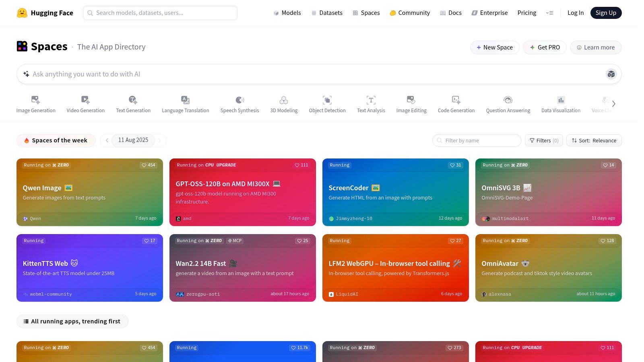Open the Models nav item
644x362 pixels.
(x=287, y=13)
